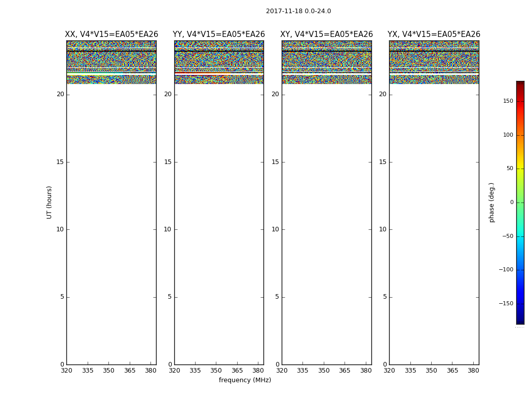Click the UT (hours) axis label
Screen dimensions: 532x405
(49, 202)
